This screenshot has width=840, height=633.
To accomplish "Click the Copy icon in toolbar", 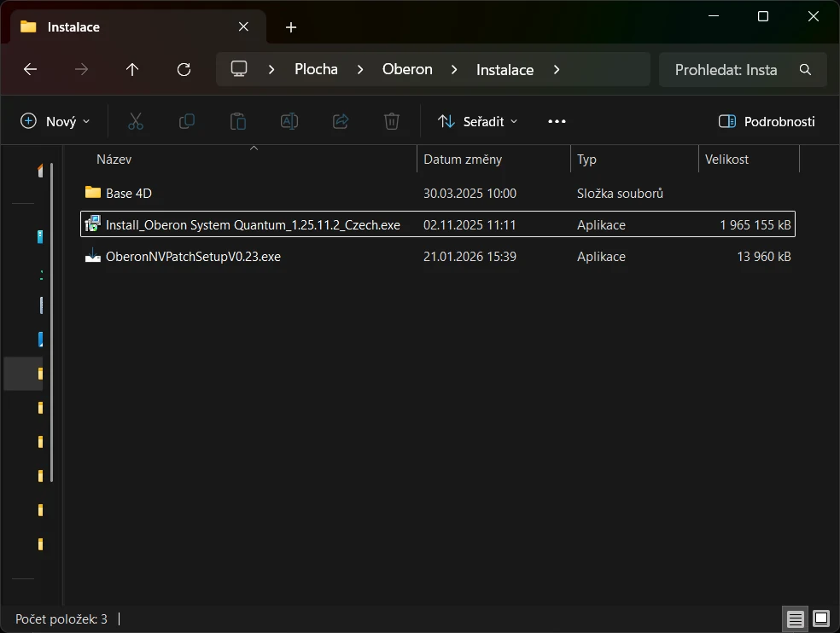I will tap(186, 121).
